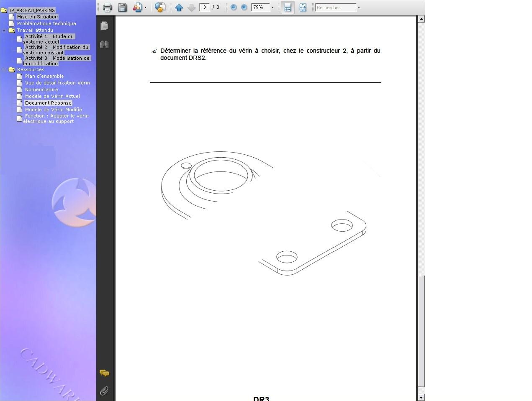
Task: Toggle fit-width scrolling mode
Action: tap(288, 8)
